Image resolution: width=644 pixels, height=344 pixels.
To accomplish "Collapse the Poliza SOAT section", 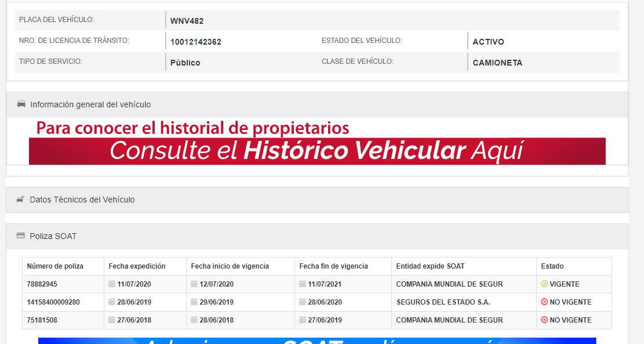I will pos(53,236).
